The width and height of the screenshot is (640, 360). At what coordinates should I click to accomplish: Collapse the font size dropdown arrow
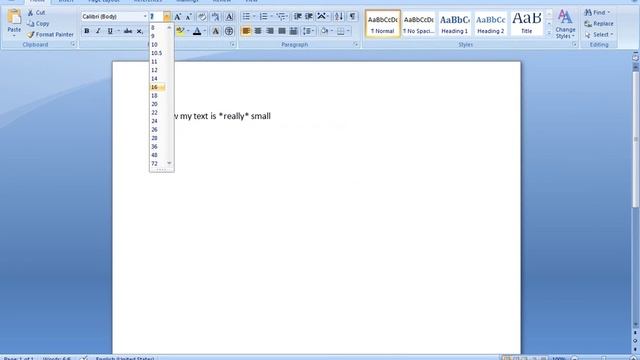click(x=167, y=17)
